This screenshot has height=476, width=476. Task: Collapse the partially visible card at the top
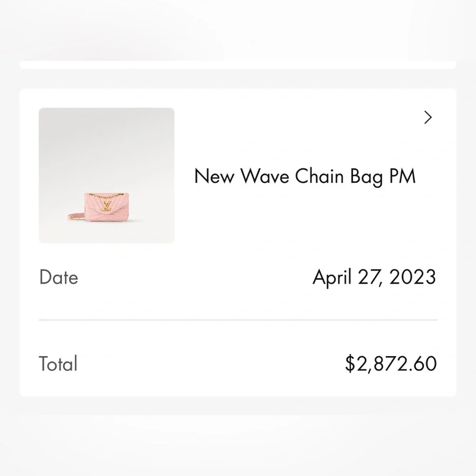click(238, 64)
